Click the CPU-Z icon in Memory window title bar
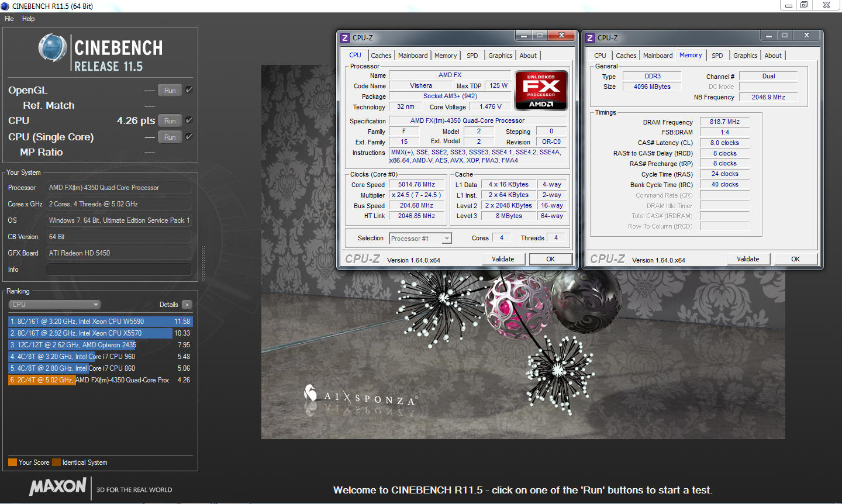The width and height of the screenshot is (842, 504). coord(590,38)
